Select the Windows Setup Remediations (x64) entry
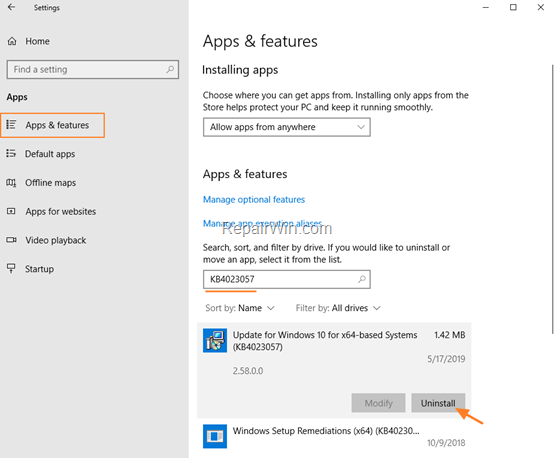 [334, 437]
